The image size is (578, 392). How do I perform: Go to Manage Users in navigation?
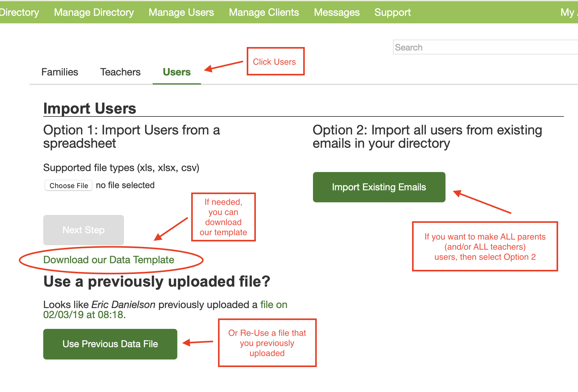[181, 12]
